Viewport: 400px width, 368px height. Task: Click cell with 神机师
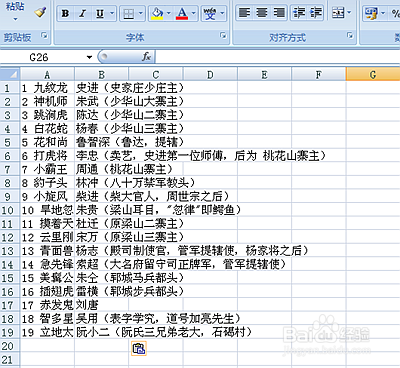[47, 101]
